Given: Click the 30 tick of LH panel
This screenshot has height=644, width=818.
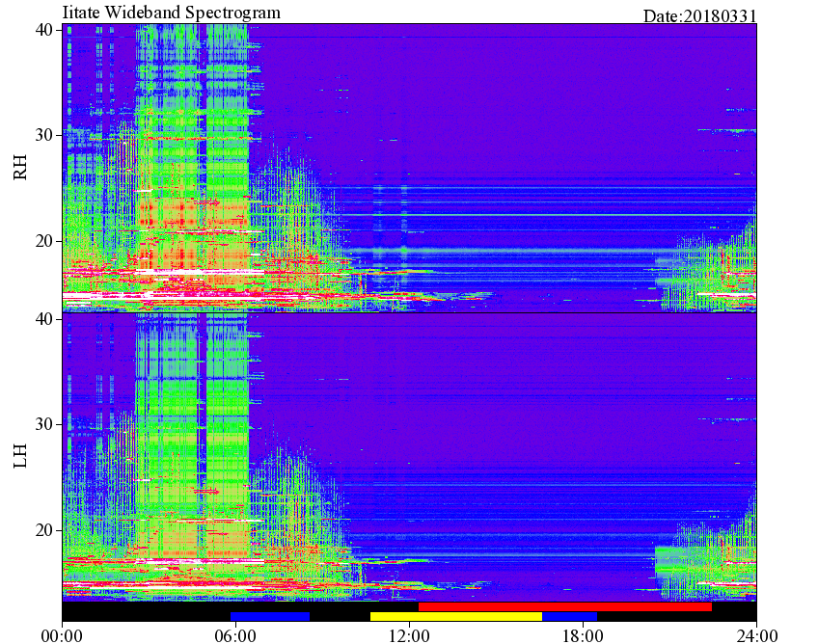Looking at the screenshot, I should pos(43,424).
